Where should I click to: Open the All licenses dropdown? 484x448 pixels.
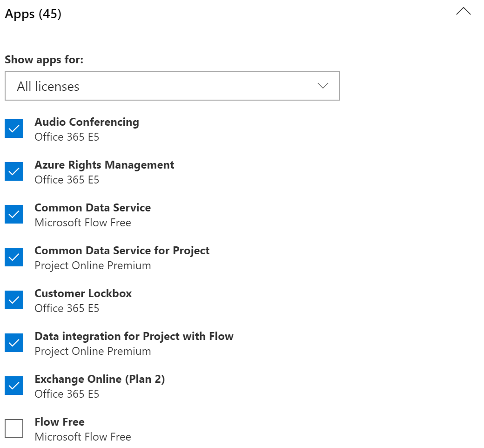pos(172,86)
